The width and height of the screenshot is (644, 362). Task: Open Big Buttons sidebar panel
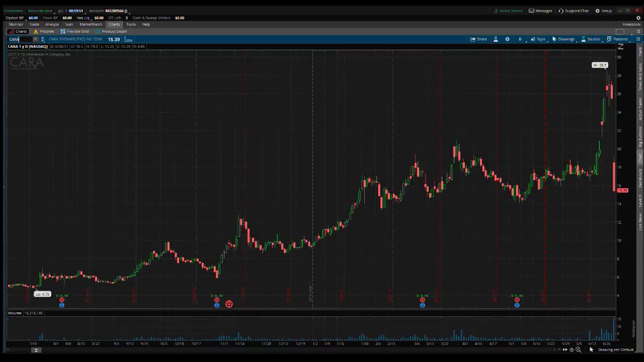(x=640, y=137)
